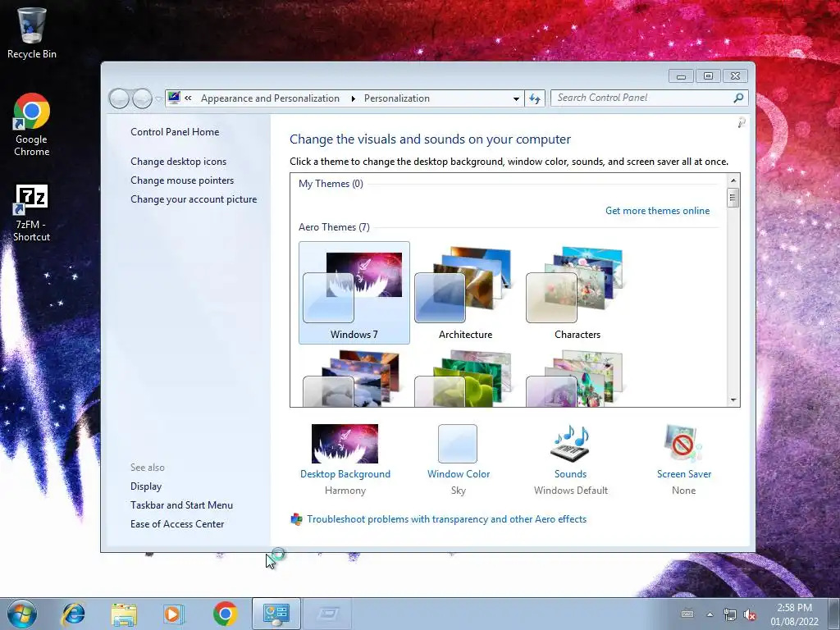Go to Control Panel Home
Screen dimensions: 840x630
click(x=175, y=132)
